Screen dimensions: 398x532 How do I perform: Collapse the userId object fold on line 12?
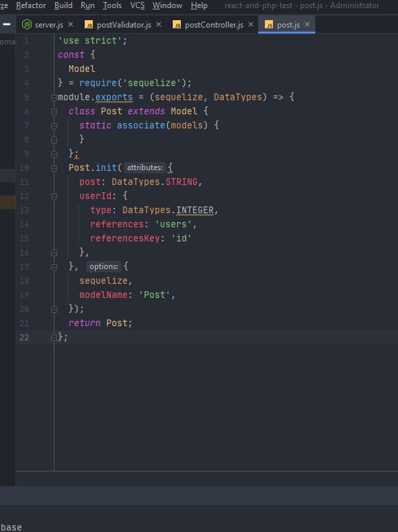(x=54, y=196)
